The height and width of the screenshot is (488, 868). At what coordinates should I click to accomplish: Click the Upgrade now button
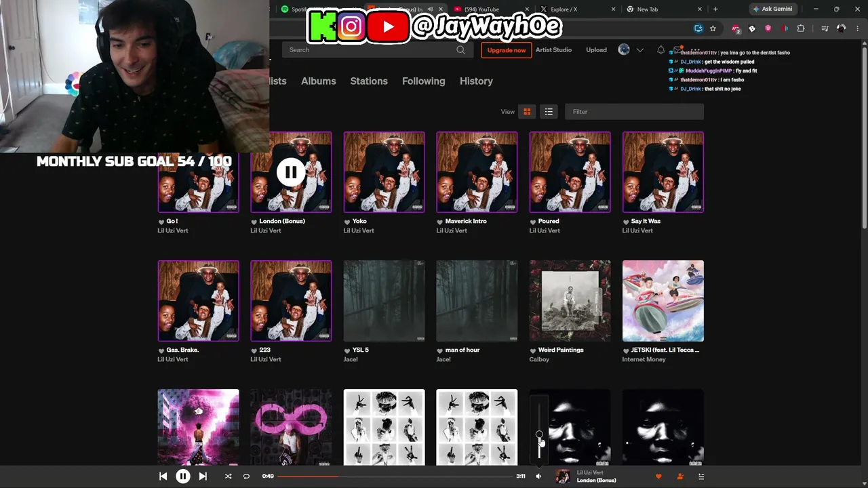coord(507,50)
